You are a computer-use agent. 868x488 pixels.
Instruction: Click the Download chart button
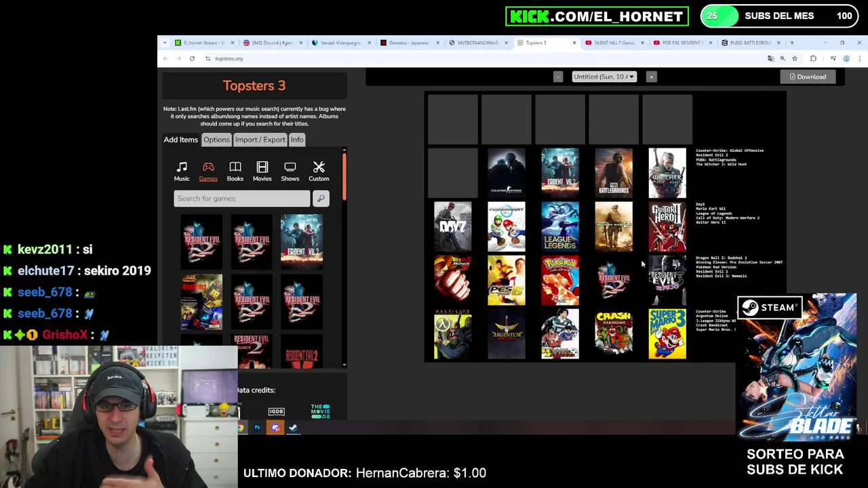[x=808, y=77]
